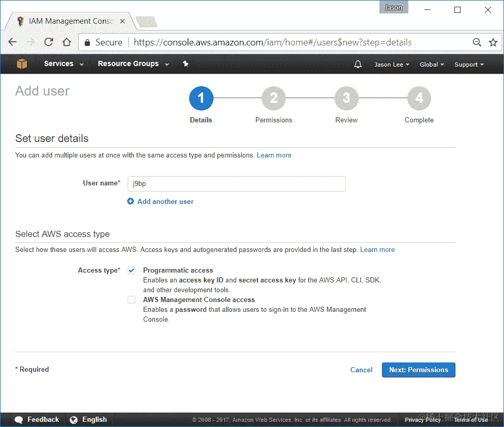Open the zoom magnifier in address bar
The height and width of the screenshot is (427, 504).
[477, 42]
